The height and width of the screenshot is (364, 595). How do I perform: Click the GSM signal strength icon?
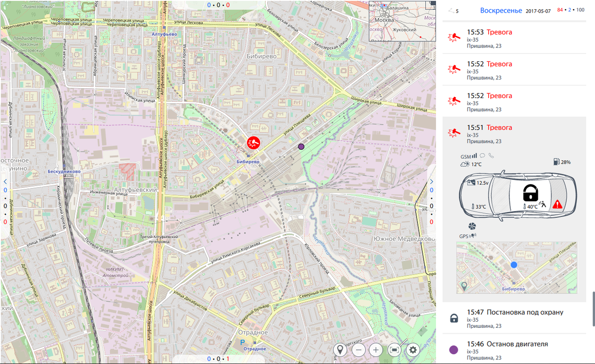pyautogui.click(x=475, y=156)
